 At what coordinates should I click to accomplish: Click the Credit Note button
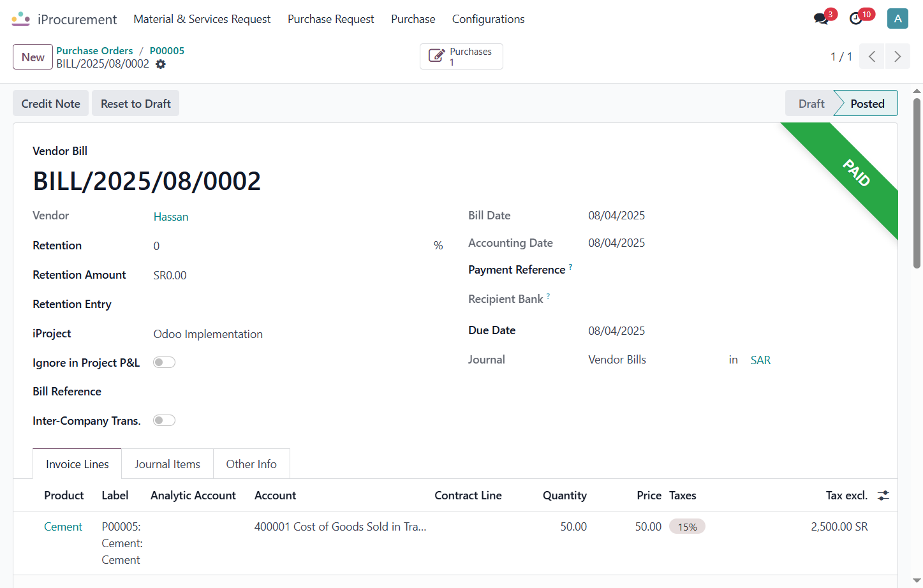(51, 103)
